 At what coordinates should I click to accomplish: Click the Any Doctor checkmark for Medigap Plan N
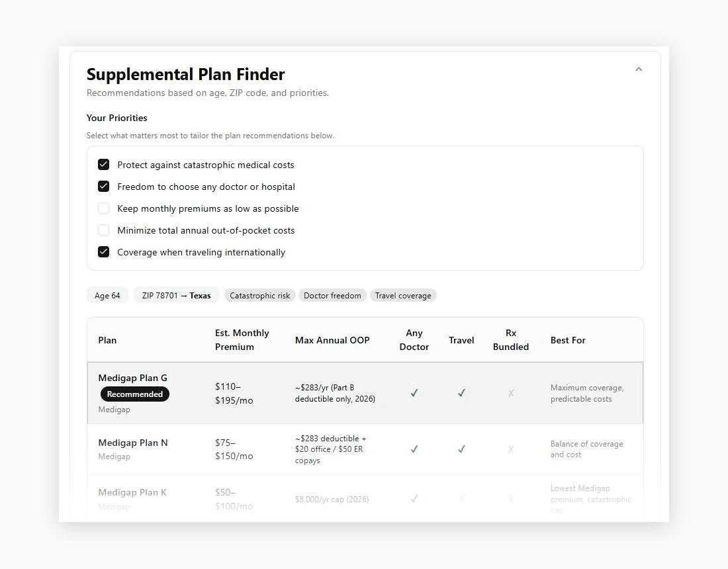coord(414,449)
